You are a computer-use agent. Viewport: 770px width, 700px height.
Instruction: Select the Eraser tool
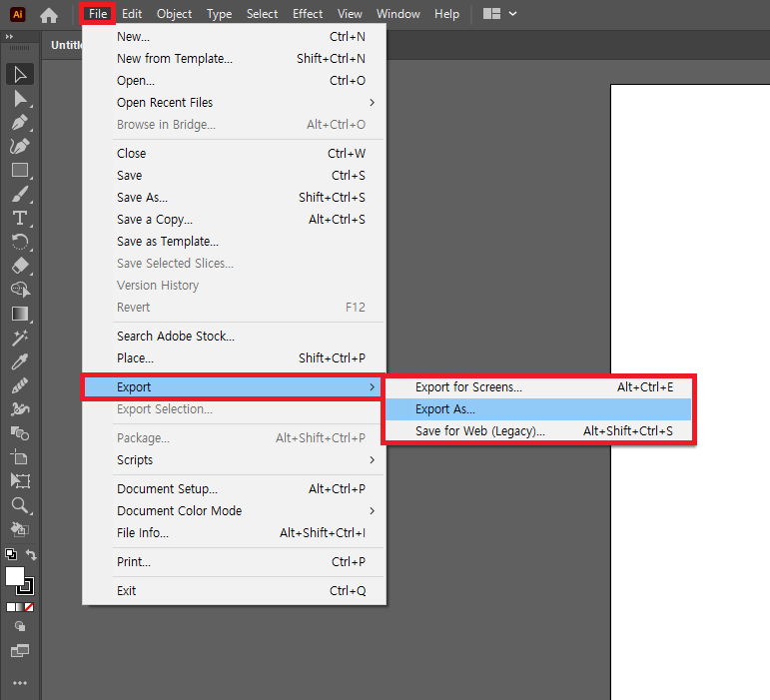(20, 266)
